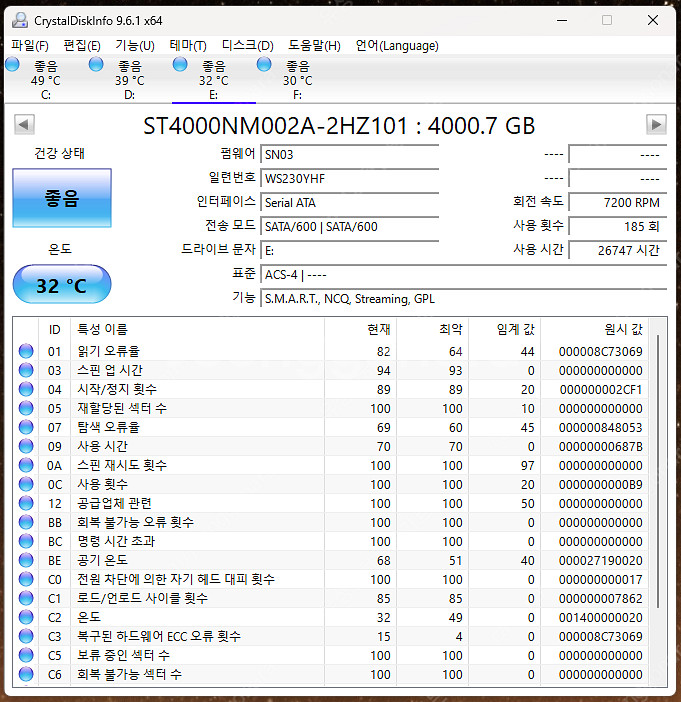Open the 편집(E) menu
Image resolution: width=681 pixels, height=702 pixels.
tap(82, 45)
